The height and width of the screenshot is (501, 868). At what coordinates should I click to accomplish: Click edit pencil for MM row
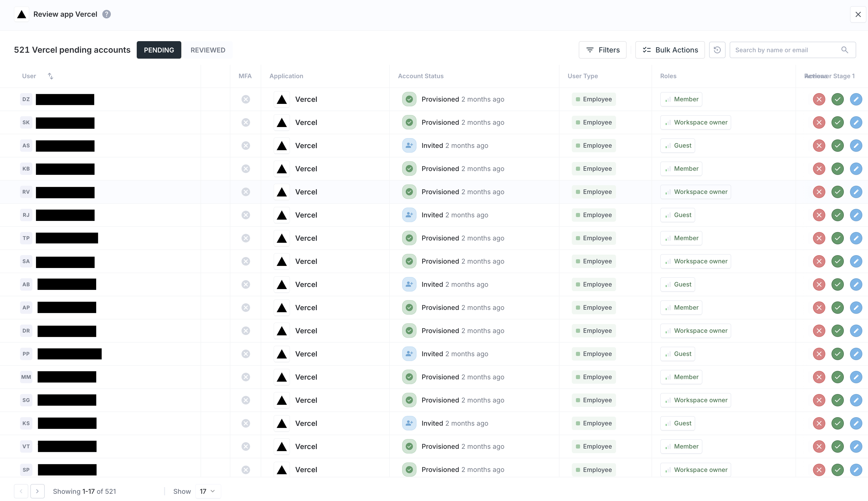point(856,377)
